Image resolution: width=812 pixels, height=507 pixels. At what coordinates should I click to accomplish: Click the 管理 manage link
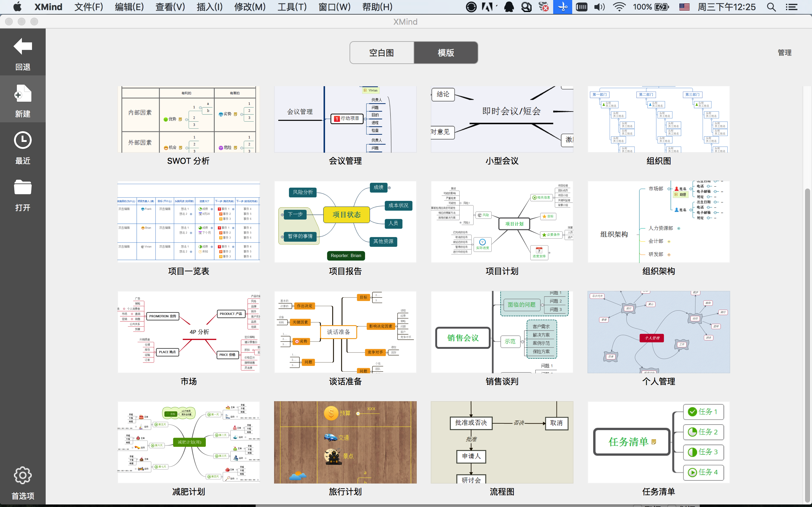[784, 53]
